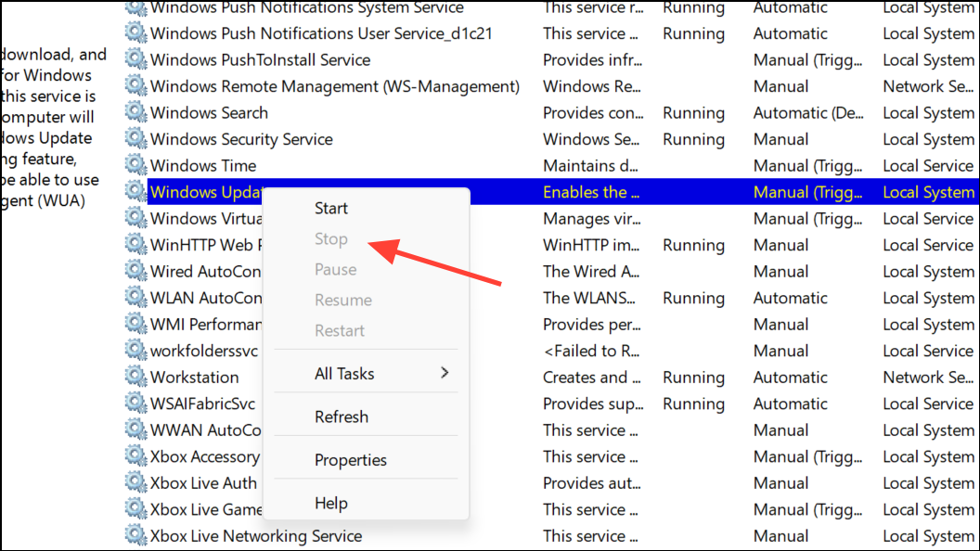Click the gear icon for Windows Security Service

(135, 139)
